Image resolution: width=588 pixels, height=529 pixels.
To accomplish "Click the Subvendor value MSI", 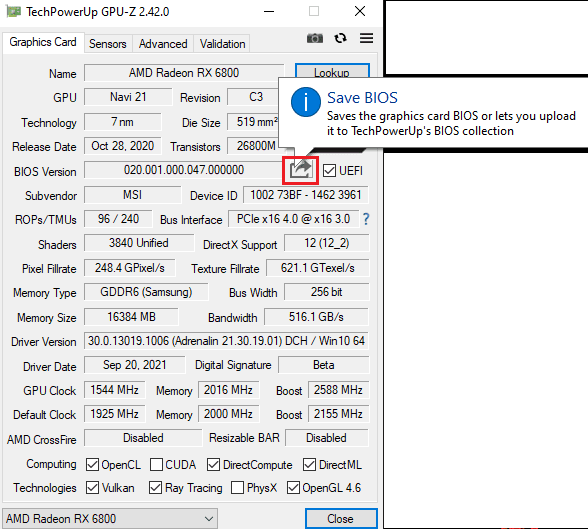I will (x=132, y=195).
